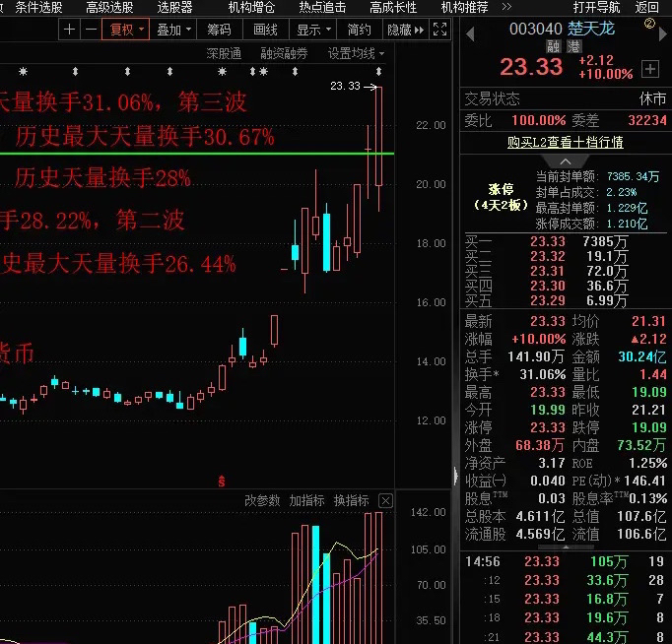672x644 pixels.
Task: Click 买二 price 23.32
Action: [x=548, y=256]
